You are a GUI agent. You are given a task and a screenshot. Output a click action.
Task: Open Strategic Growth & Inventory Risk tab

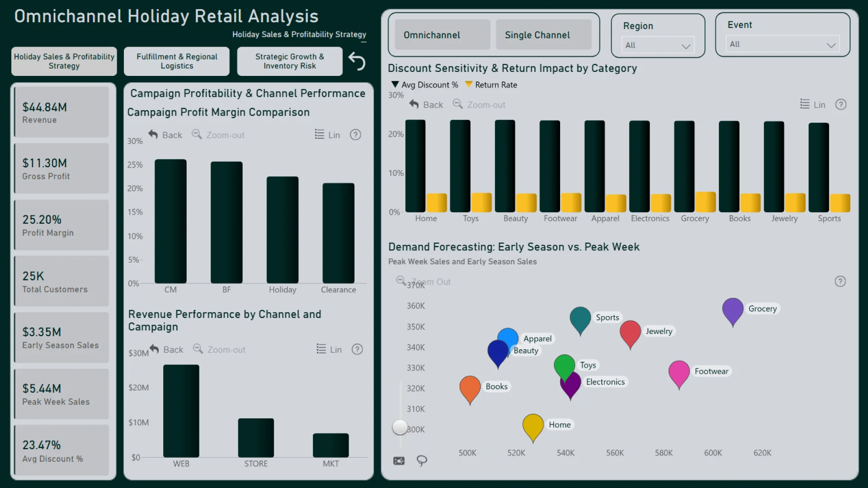click(x=289, y=61)
